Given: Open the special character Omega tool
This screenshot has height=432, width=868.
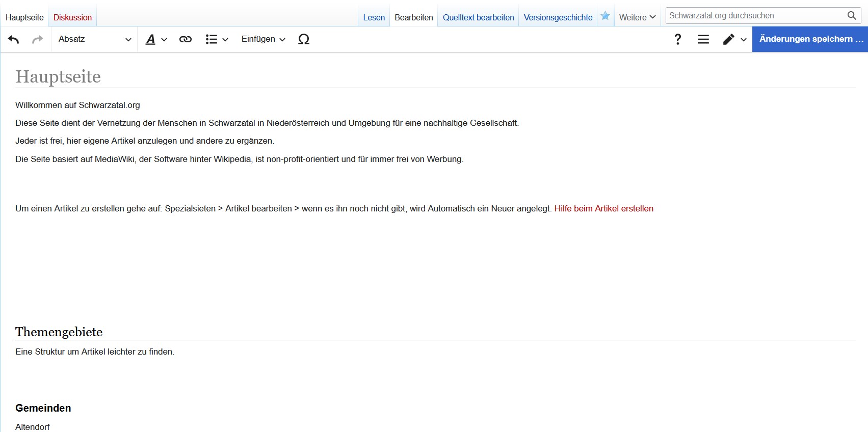Looking at the screenshot, I should click(x=304, y=39).
